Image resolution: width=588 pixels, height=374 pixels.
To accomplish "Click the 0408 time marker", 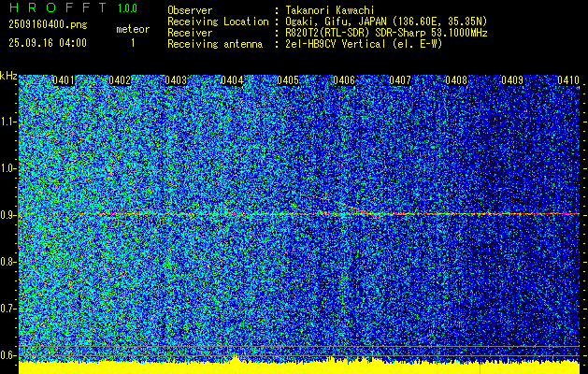I will (x=456, y=80).
